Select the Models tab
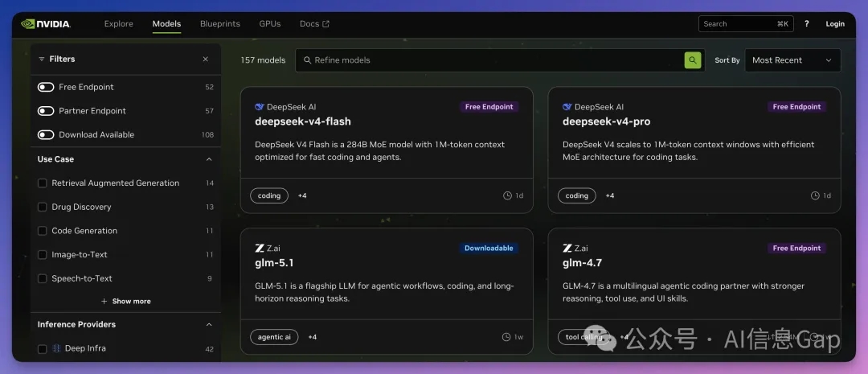The height and width of the screenshot is (374, 868). click(166, 24)
